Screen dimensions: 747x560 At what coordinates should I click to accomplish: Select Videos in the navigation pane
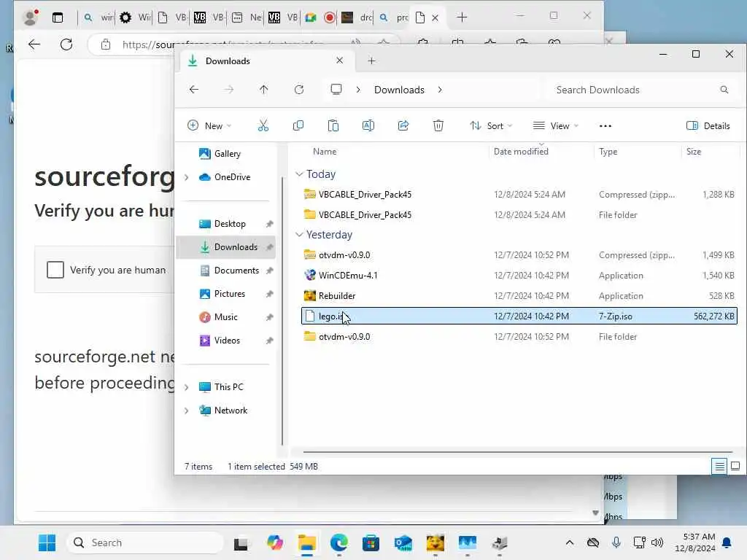227,341
